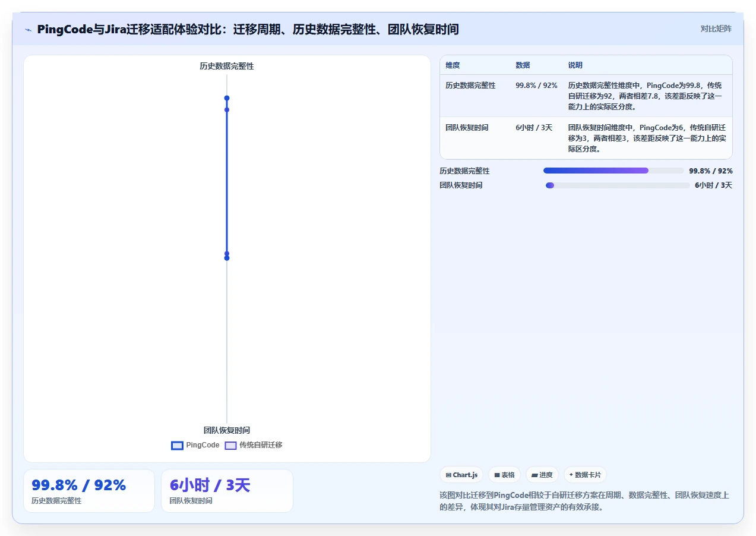The height and width of the screenshot is (536, 756).
Task: Click the 99.8% / 92% table cell
Action: pos(536,86)
